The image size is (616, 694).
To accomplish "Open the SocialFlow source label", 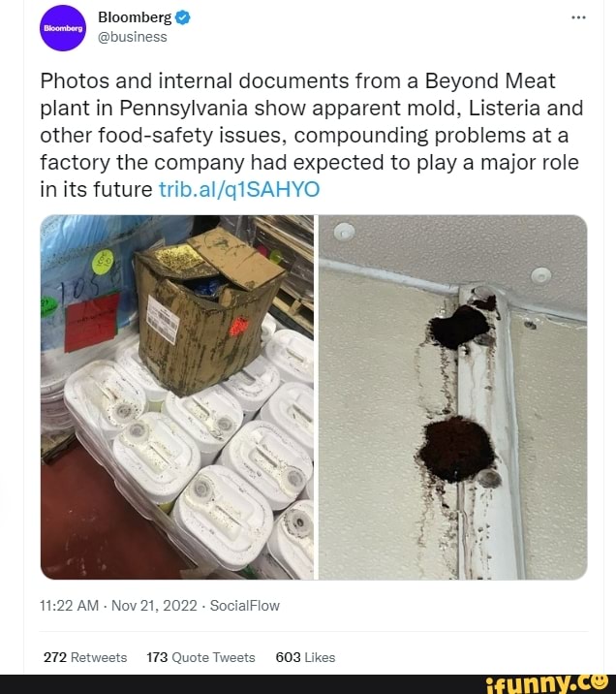I will pyautogui.click(x=246, y=605).
